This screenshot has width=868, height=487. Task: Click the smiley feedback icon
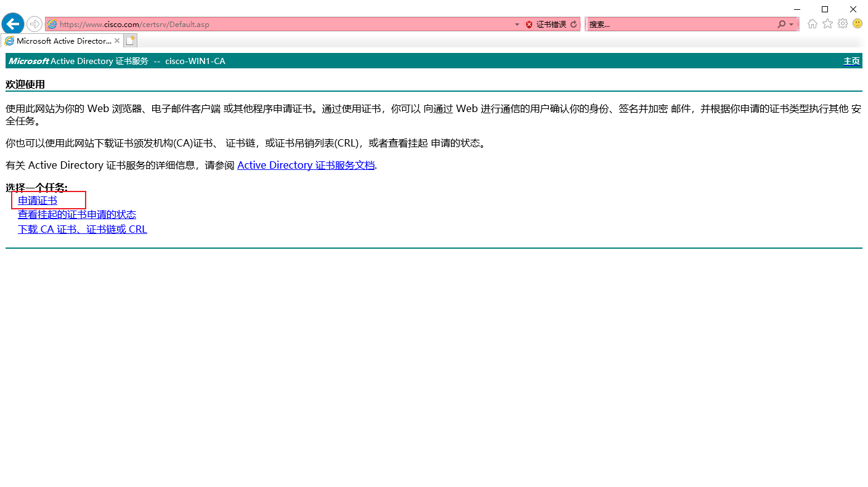coord(858,24)
